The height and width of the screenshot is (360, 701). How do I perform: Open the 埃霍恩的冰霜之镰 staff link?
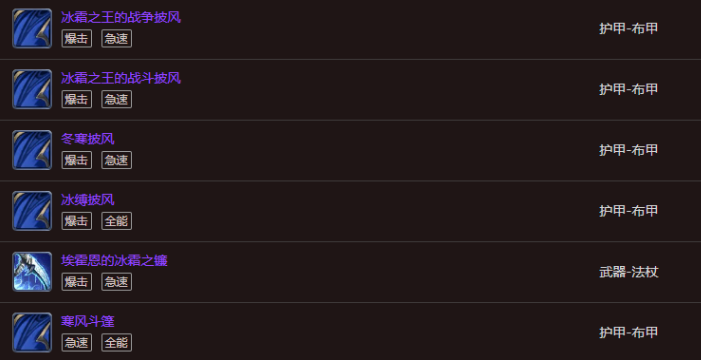pos(114,261)
